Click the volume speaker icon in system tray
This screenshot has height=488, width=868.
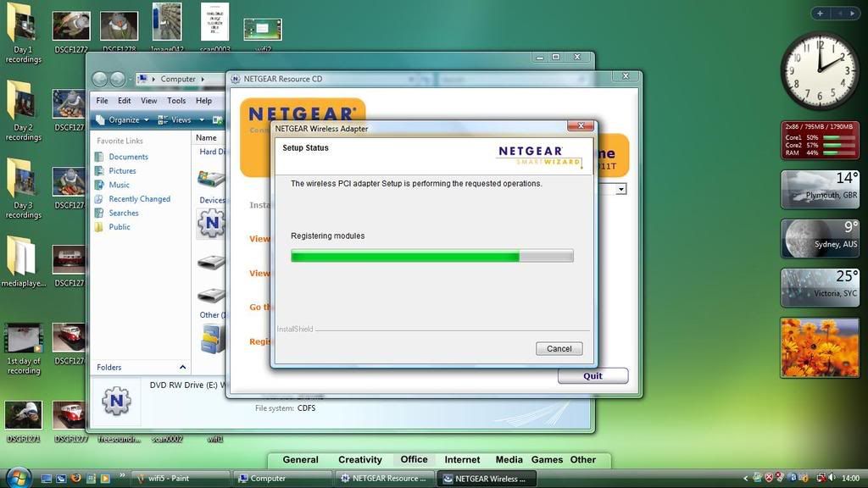[x=832, y=478]
